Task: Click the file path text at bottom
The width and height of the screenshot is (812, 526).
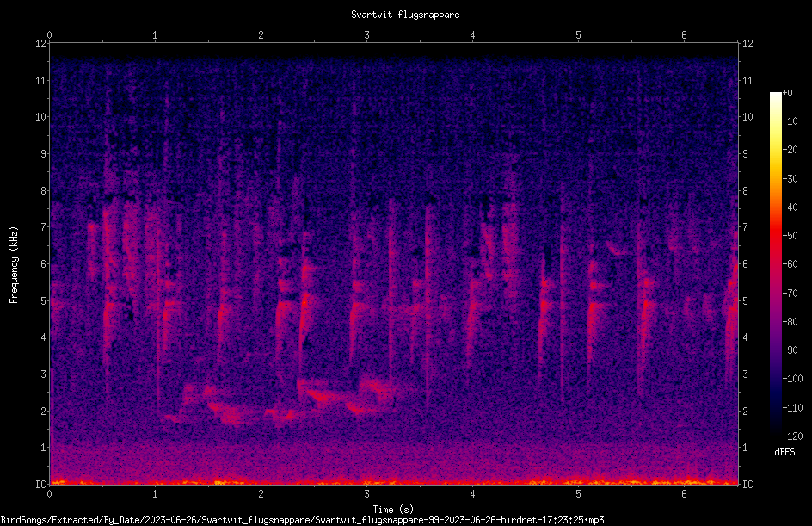Action: 302,520
